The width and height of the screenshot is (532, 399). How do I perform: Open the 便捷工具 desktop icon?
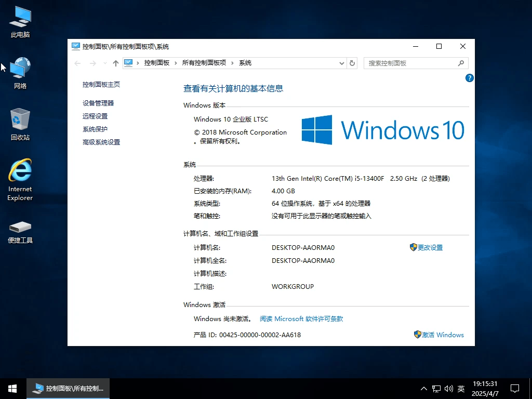point(19,227)
